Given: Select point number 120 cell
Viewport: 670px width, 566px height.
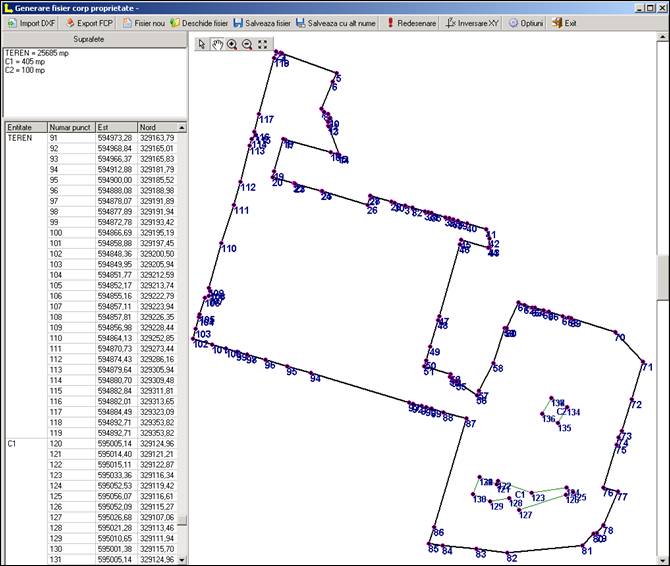Looking at the screenshot, I should (71, 443).
